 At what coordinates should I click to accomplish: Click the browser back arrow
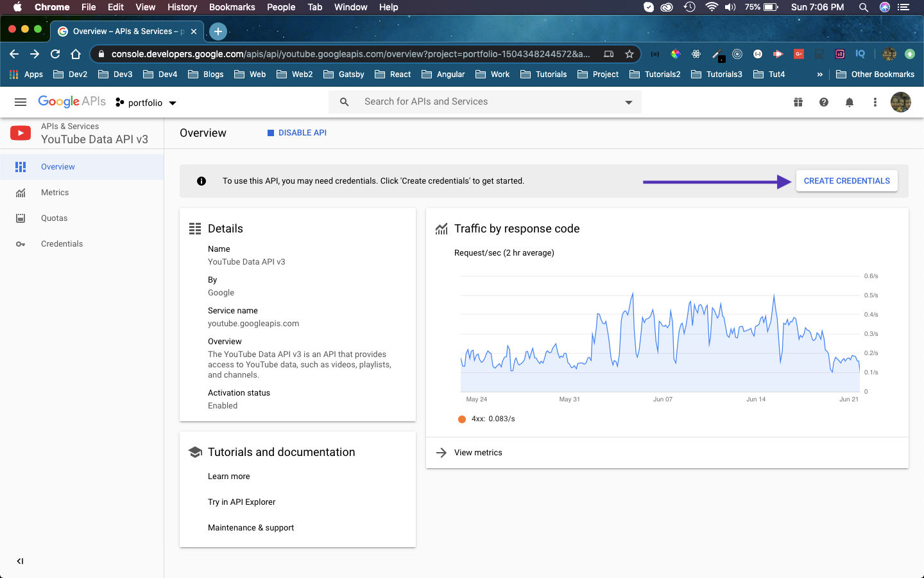coord(14,54)
